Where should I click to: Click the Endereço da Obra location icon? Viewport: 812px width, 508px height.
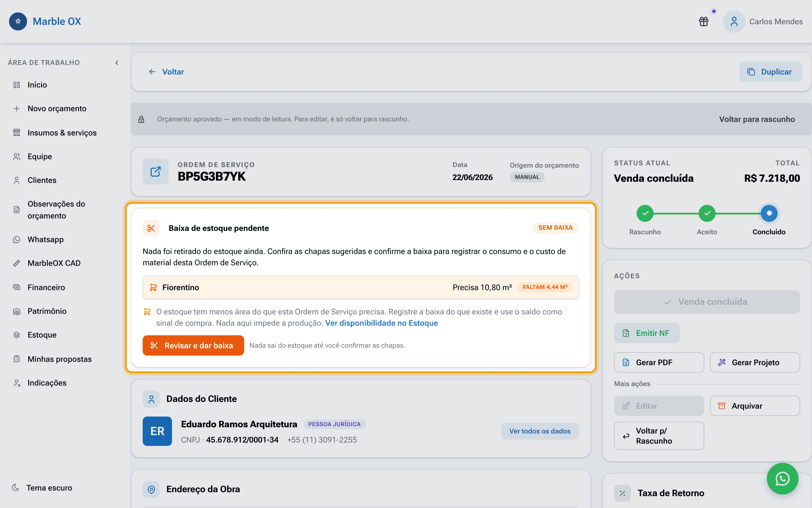coord(151,490)
